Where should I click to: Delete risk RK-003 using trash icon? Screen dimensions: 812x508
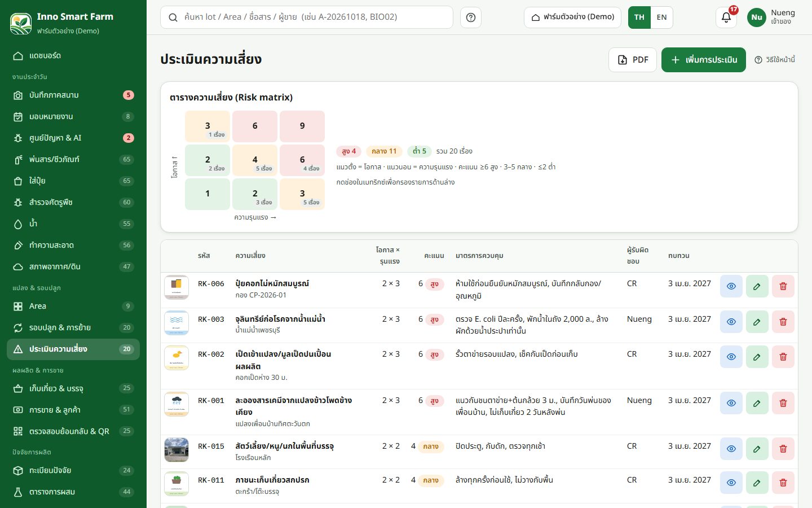pyautogui.click(x=783, y=322)
